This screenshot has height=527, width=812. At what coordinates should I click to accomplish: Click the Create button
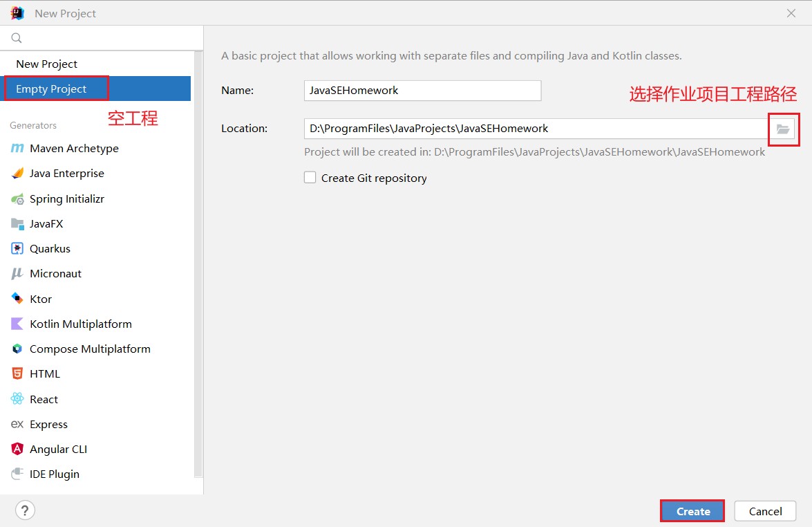coord(692,512)
